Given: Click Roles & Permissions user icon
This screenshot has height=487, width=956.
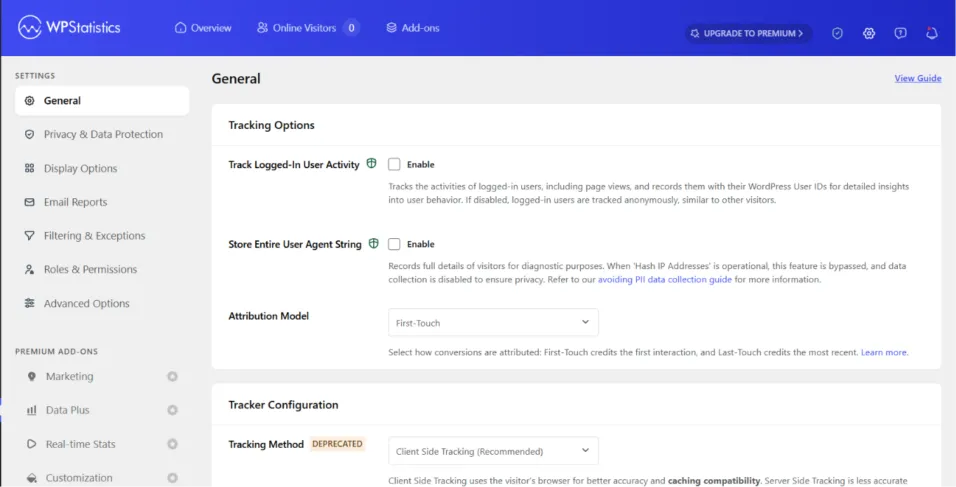Looking at the screenshot, I should 29,269.
